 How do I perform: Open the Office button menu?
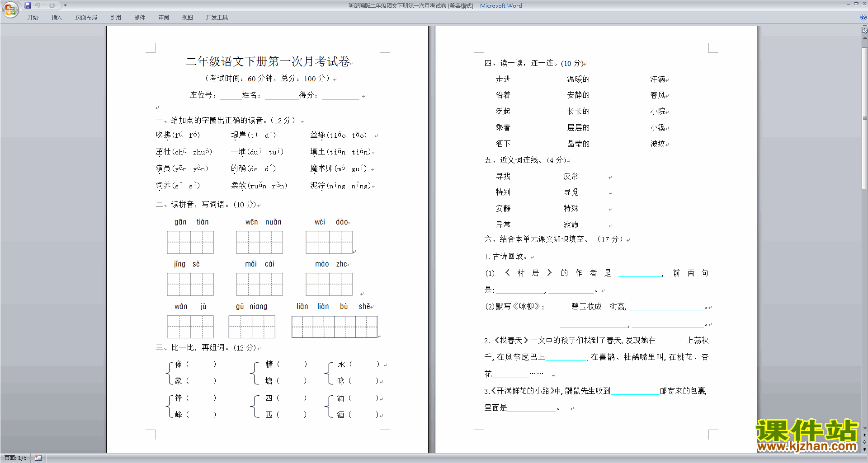[10, 9]
